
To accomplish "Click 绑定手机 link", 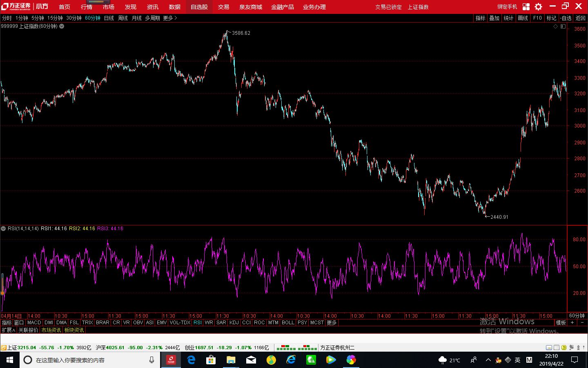I will (507, 7).
